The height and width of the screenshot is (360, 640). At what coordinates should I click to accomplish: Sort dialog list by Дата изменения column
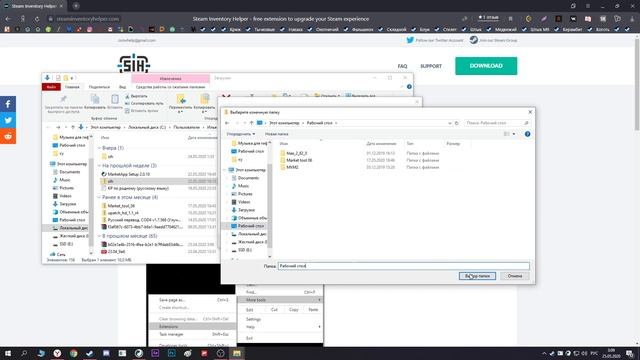tap(381, 144)
